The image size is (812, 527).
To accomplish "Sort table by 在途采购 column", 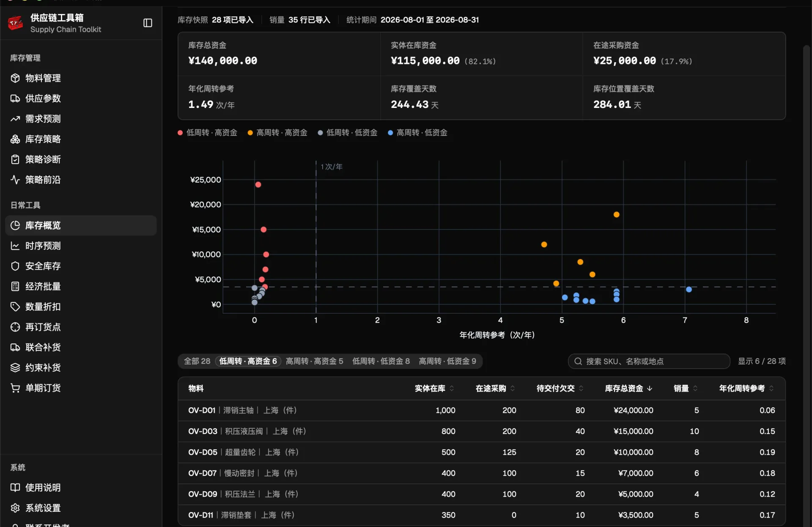I will 495,389.
